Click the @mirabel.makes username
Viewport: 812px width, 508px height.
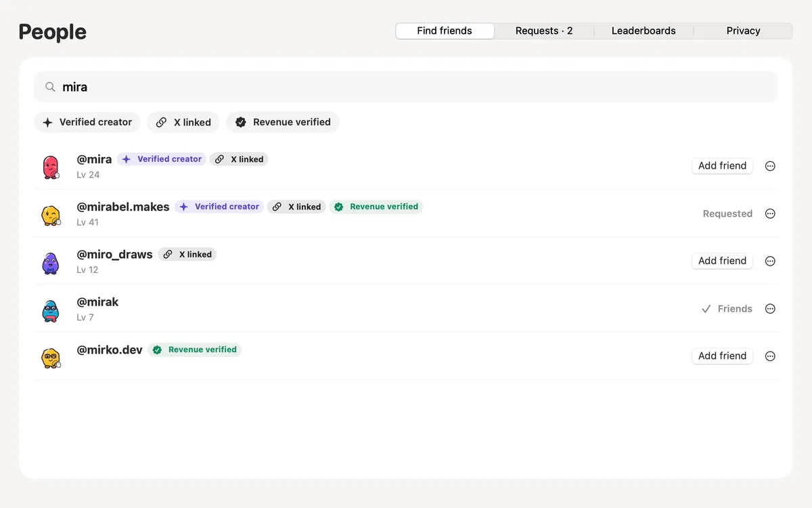(x=123, y=207)
